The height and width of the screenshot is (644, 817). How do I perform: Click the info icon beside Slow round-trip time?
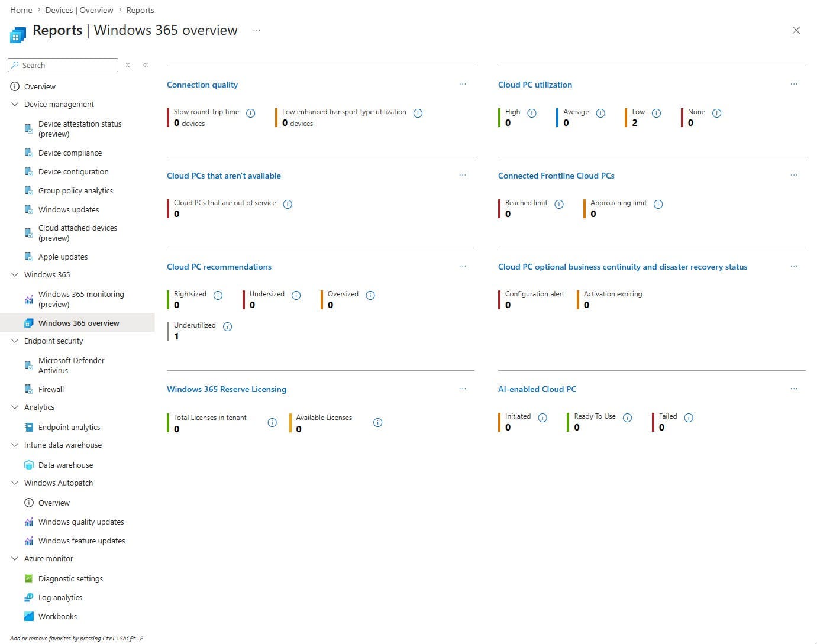click(251, 113)
